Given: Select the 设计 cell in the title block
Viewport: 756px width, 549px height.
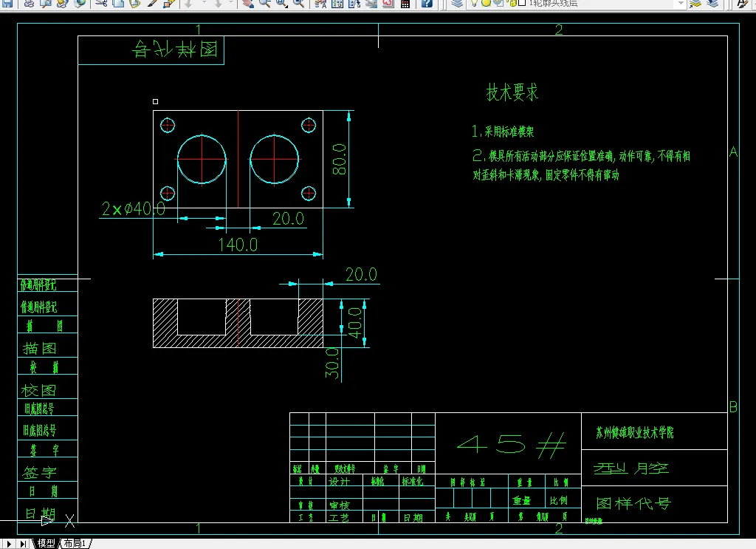Looking at the screenshot, I should pos(339,482).
